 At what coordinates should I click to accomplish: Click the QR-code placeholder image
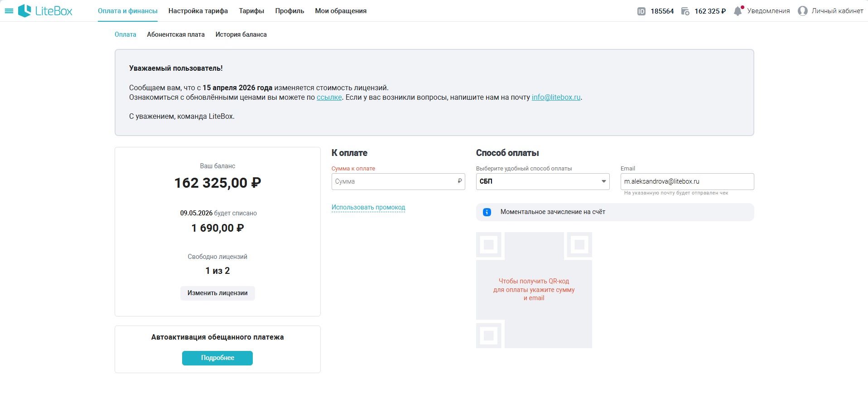[x=534, y=290]
